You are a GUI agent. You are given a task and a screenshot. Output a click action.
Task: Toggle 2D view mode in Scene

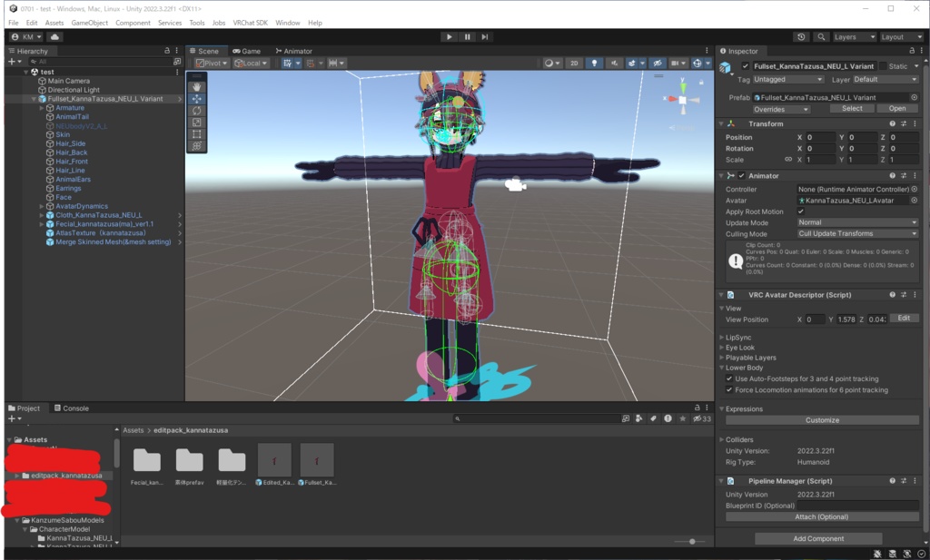coord(574,63)
